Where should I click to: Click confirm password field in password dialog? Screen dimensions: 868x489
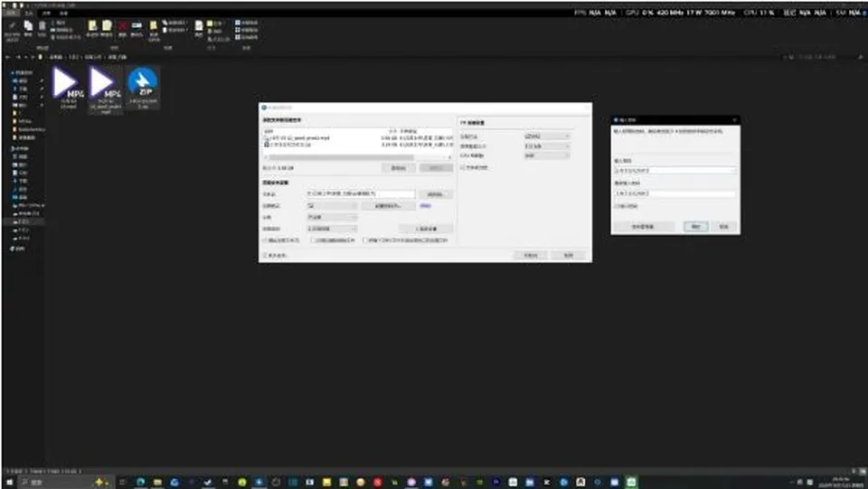[x=675, y=193]
